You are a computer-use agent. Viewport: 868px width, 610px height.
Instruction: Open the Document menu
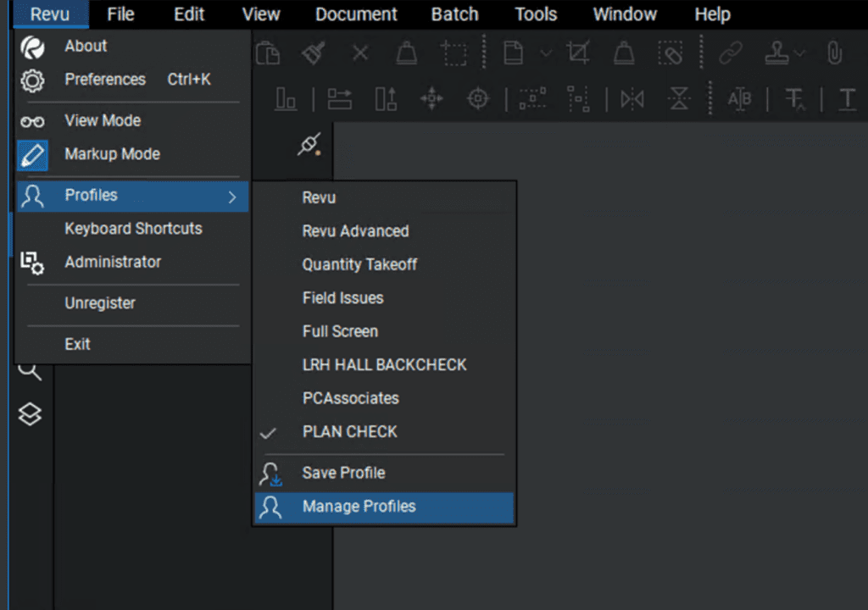(x=357, y=14)
